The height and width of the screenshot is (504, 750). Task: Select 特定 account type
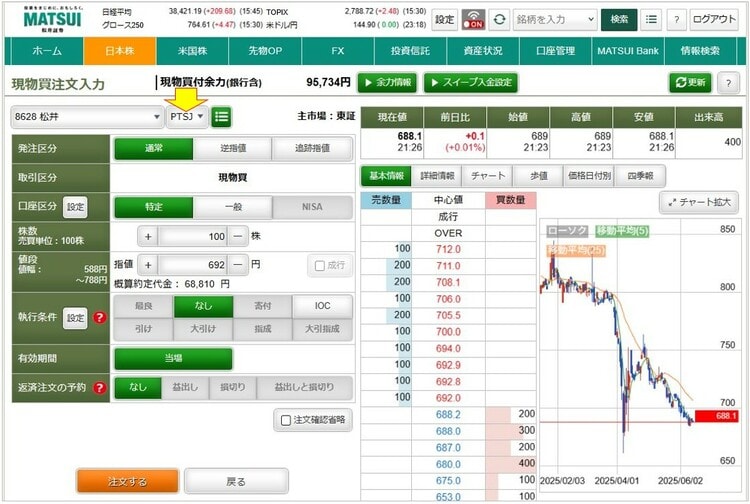(154, 207)
